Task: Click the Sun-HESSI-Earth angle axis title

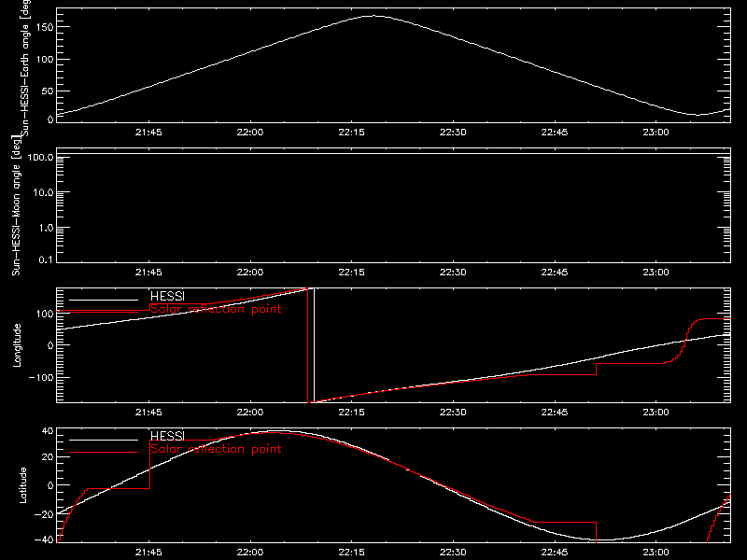Action: (x=25, y=67)
